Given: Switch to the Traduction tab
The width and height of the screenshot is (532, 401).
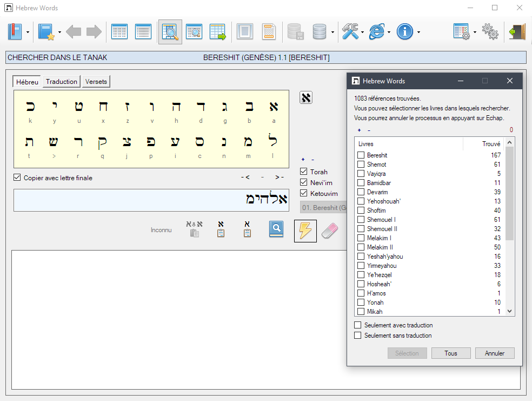Looking at the screenshot, I should click(62, 82).
